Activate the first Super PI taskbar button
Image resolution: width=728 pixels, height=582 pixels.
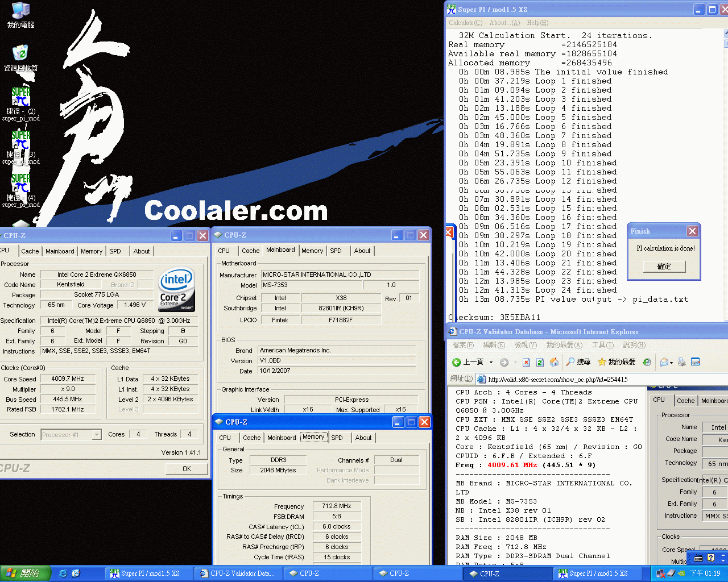click(149, 573)
